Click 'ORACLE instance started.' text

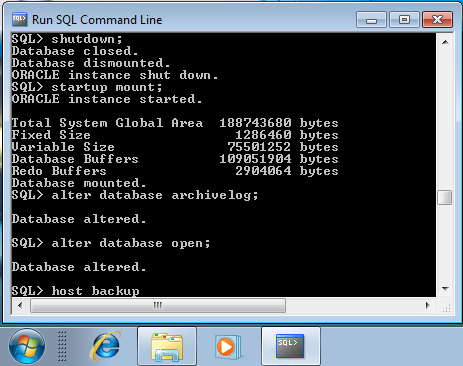pos(107,99)
